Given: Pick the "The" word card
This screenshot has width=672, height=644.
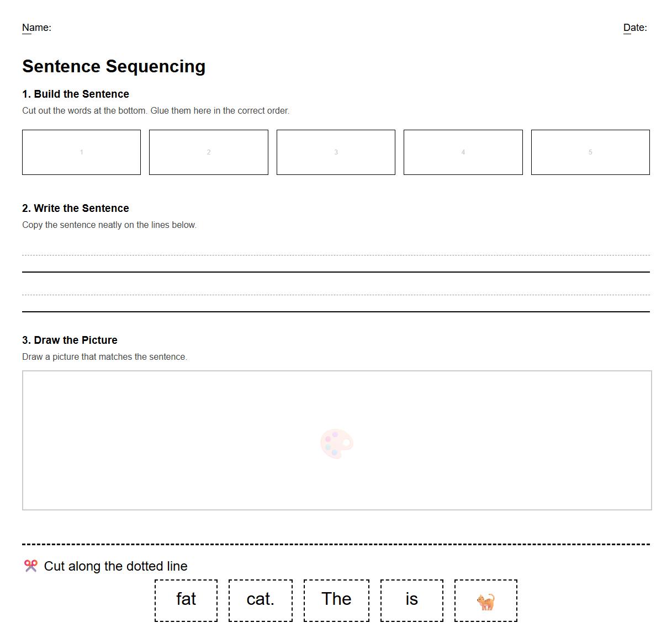Looking at the screenshot, I should point(336,600).
